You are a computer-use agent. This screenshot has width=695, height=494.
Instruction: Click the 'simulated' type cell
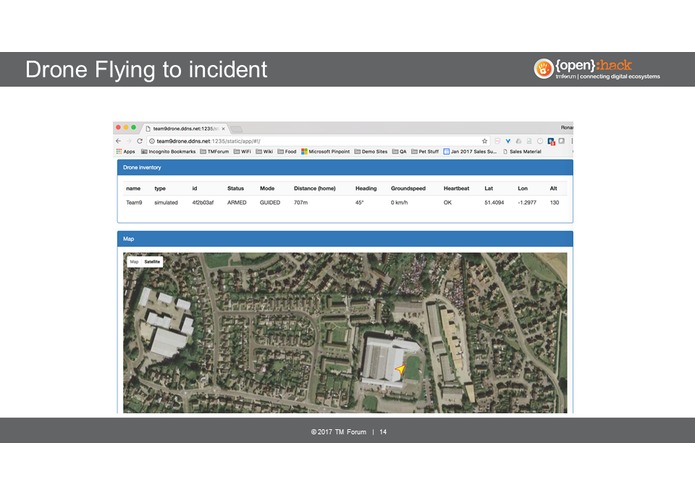click(x=166, y=202)
